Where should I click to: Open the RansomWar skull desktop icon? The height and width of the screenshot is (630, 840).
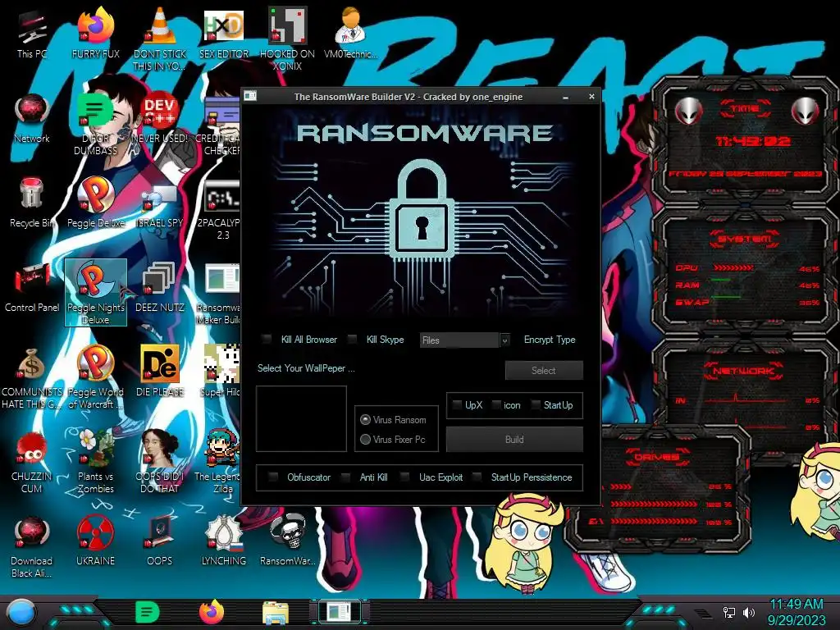287,541
